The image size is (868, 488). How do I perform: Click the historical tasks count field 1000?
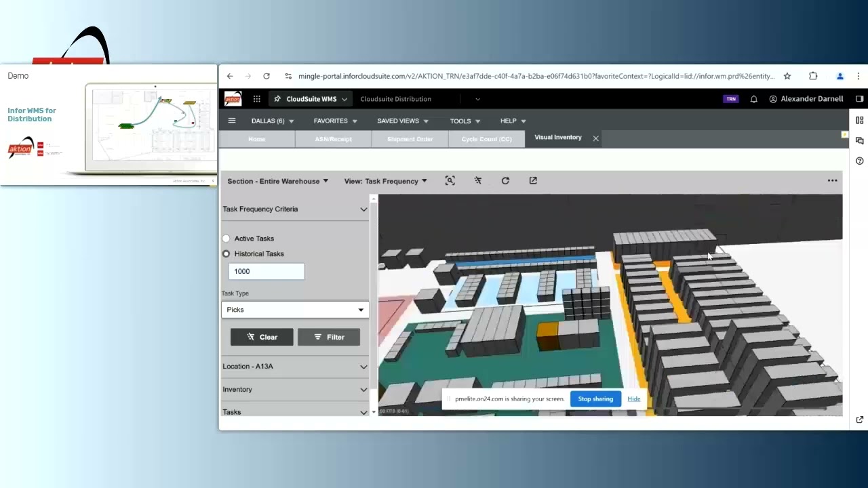coord(267,271)
